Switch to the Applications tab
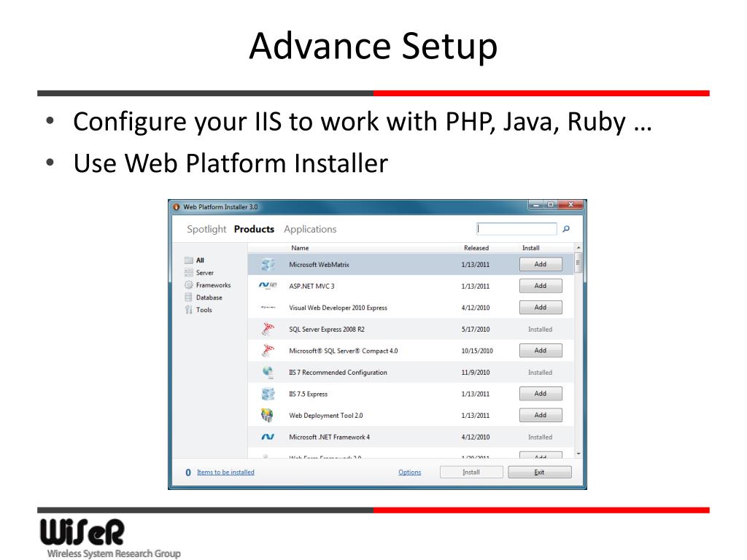 click(x=310, y=229)
